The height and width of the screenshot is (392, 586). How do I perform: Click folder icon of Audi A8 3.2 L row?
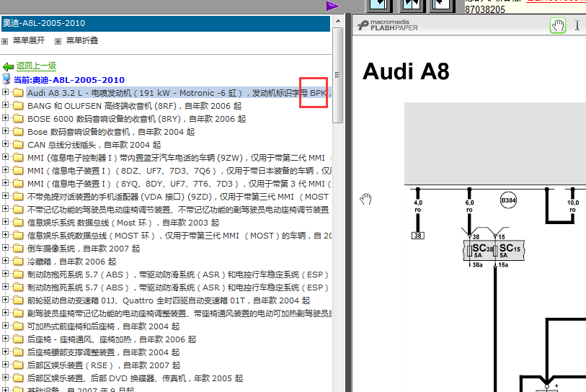pyautogui.click(x=18, y=93)
